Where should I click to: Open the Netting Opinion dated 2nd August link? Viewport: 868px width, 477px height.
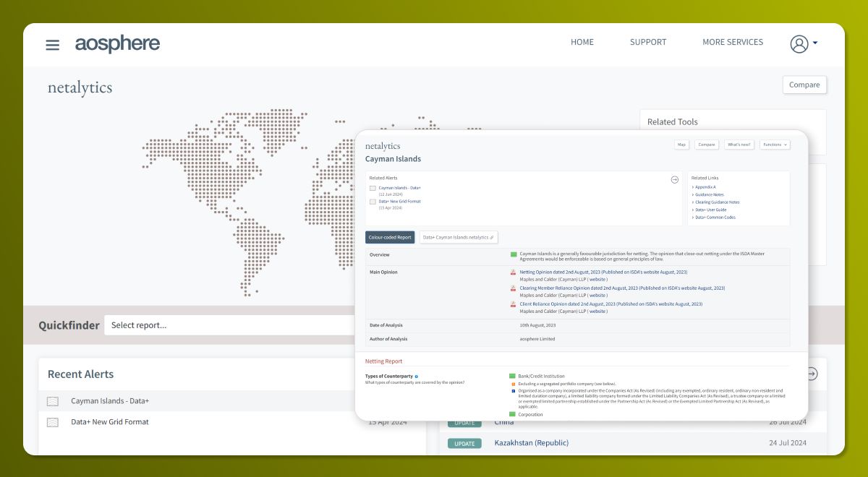[x=603, y=272]
